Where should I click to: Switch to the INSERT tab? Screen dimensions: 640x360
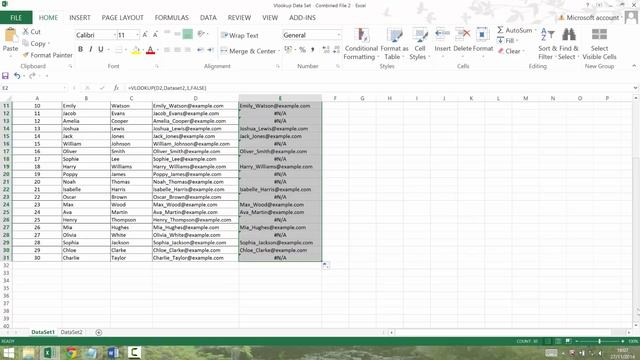[x=80, y=18]
